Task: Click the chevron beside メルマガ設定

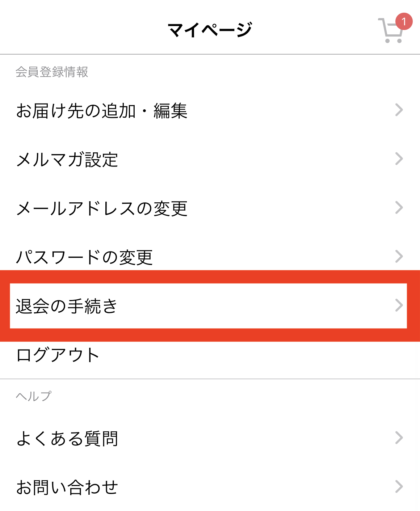Action: point(399,158)
